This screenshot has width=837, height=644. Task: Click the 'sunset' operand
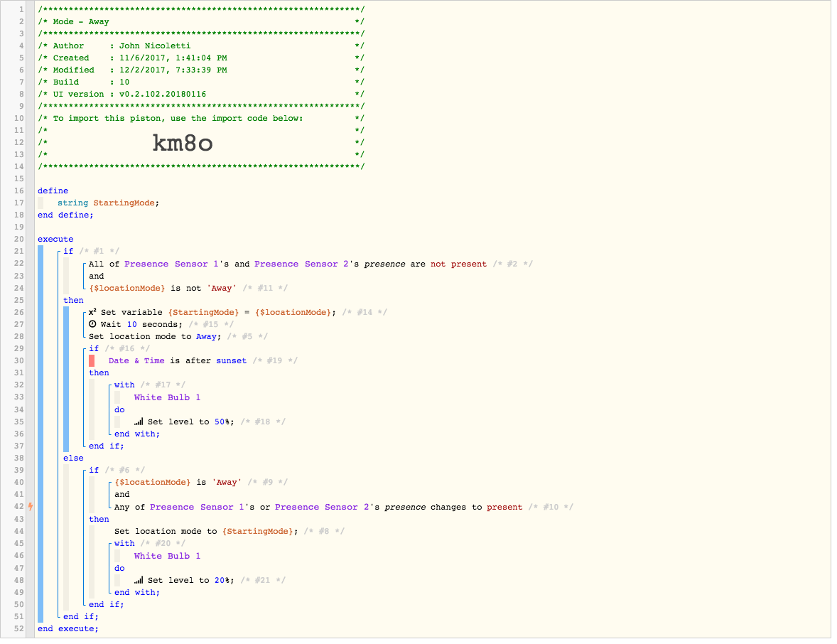(231, 360)
